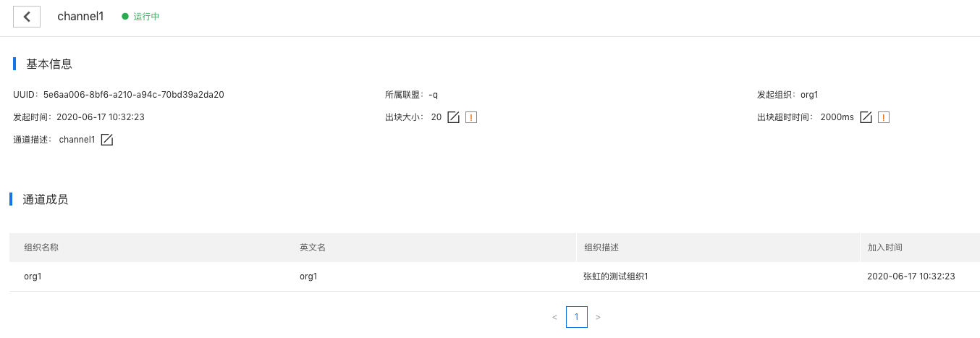Click the 组织描述 column header

pyautogui.click(x=601, y=248)
